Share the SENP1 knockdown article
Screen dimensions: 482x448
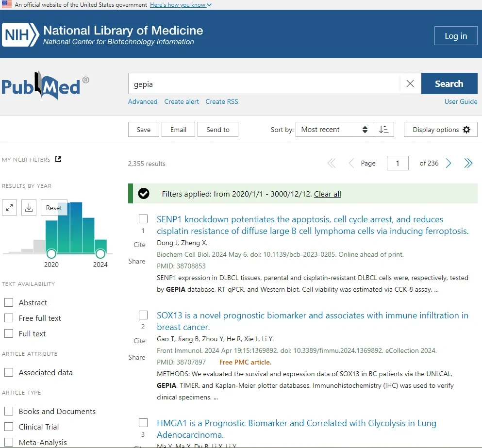(137, 261)
